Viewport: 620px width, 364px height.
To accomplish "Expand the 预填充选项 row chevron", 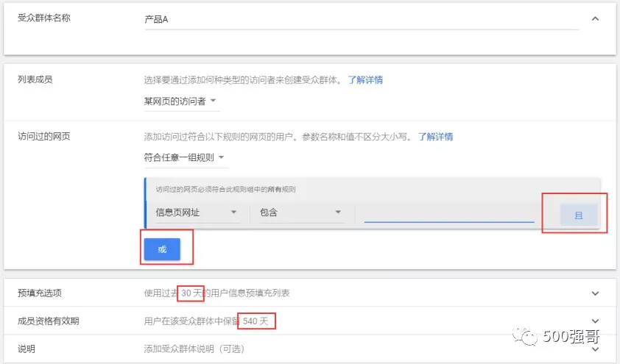I will [x=595, y=293].
